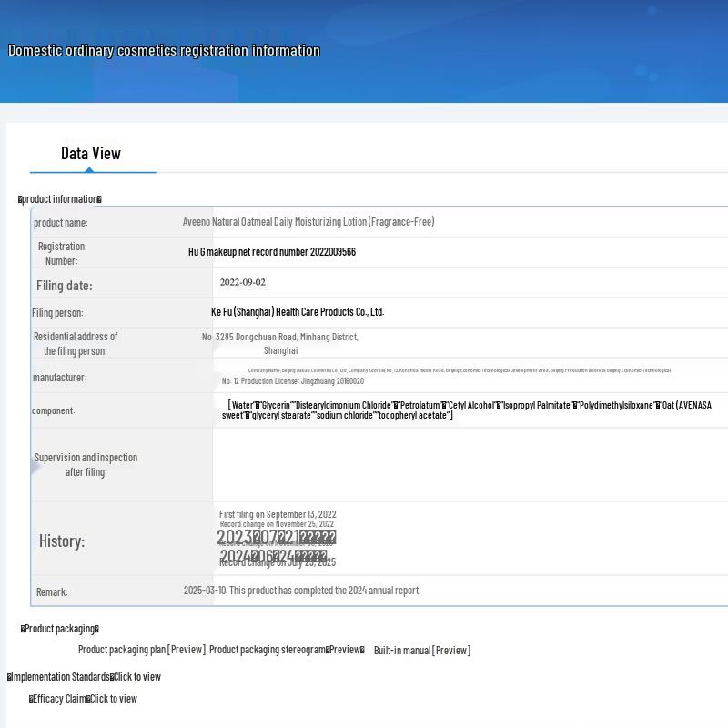Click the manufacturer production license line
The width and height of the screenshot is (728, 728).
pyautogui.click(x=293, y=381)
